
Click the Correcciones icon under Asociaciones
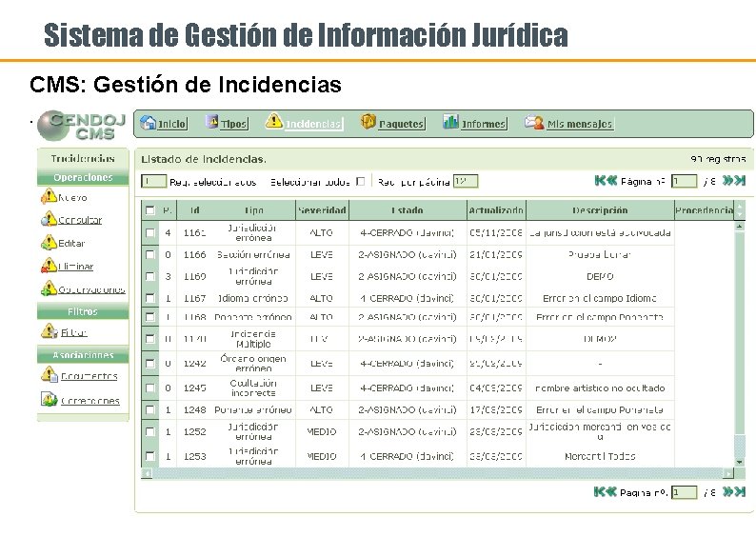point(50,399)
